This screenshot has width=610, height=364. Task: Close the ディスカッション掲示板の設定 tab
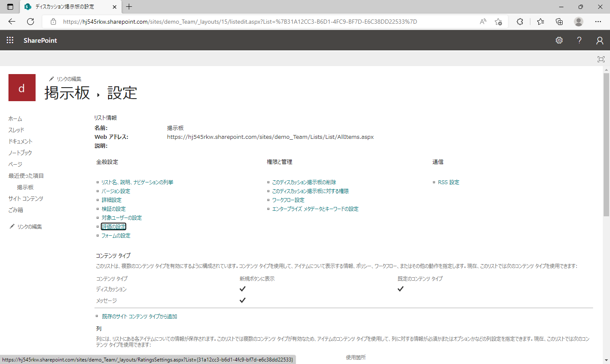pos(115,7)
